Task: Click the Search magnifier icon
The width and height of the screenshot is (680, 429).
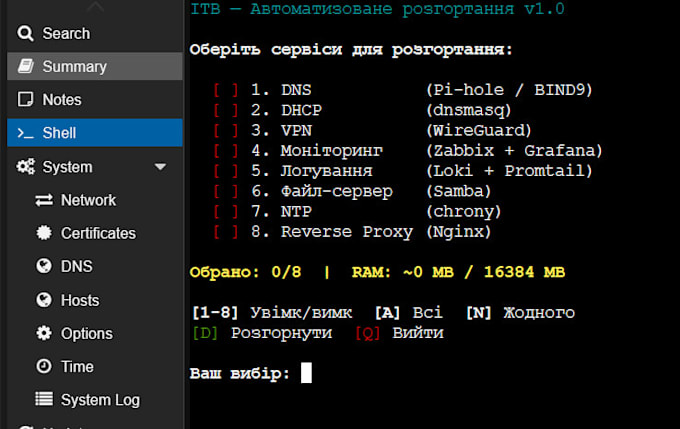Action: tap(25, 33)
